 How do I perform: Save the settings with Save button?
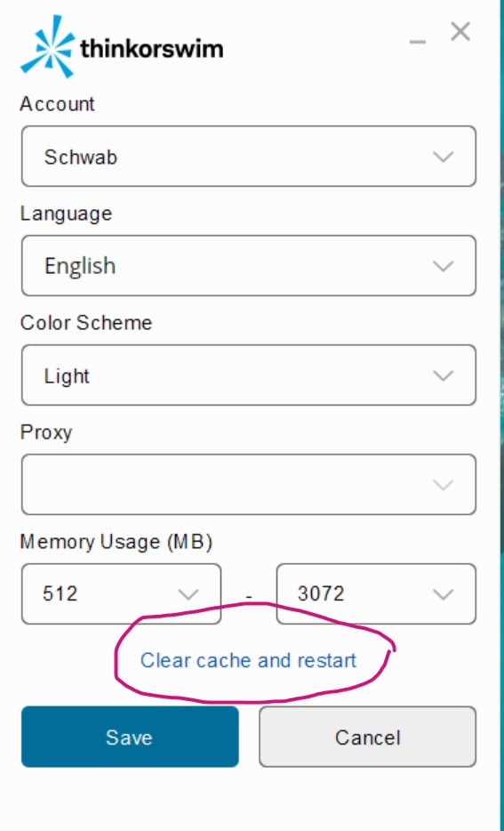pyautogui.click(x=130, y=737)
